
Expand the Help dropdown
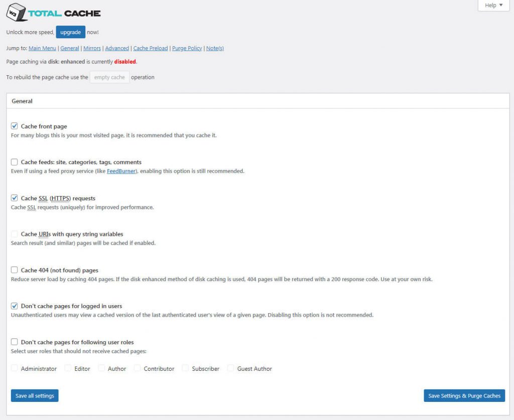[x=493, y=6]
